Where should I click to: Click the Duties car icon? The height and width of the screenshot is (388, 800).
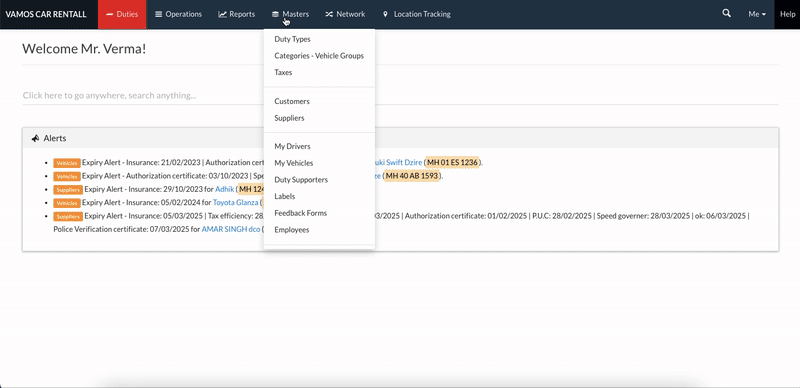109,14
